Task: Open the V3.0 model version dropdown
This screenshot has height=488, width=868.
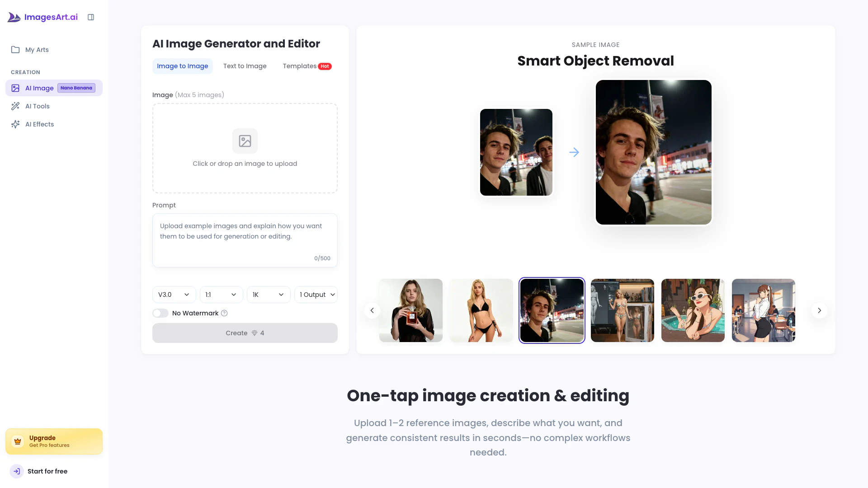Action: (174, 295)
